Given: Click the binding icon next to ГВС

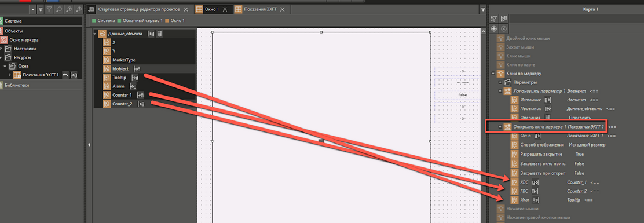Looking at the screenshot, I should 535,191.
